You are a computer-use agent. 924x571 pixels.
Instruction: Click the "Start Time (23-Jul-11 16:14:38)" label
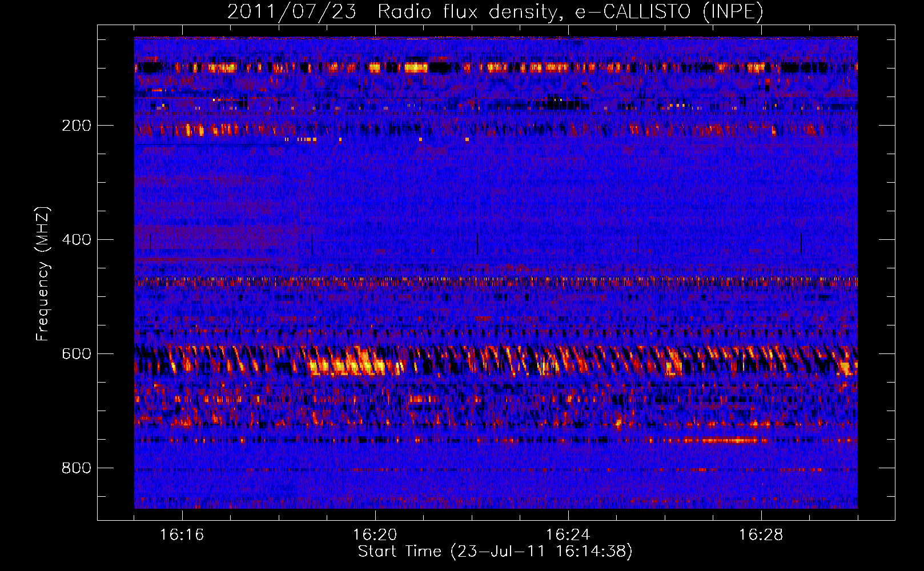point(495,552)
